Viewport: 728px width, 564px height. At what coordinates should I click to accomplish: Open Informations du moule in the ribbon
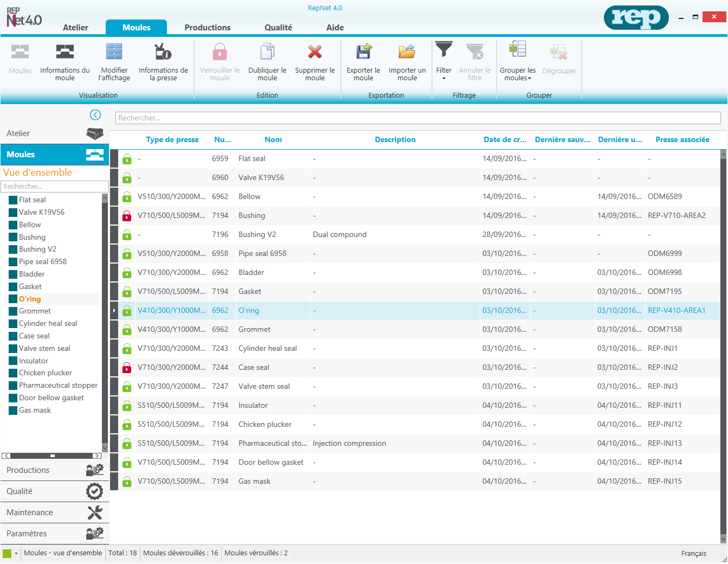click(65, 61)
